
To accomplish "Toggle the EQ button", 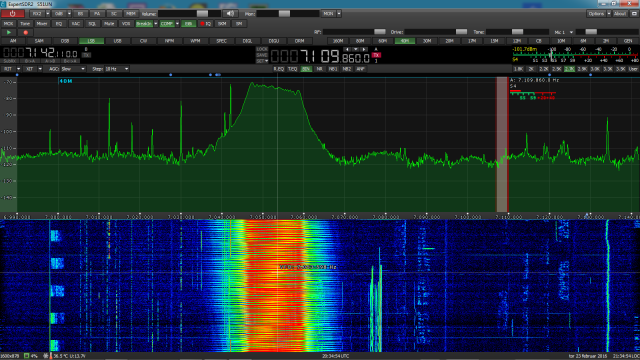I will click(58, 24).
